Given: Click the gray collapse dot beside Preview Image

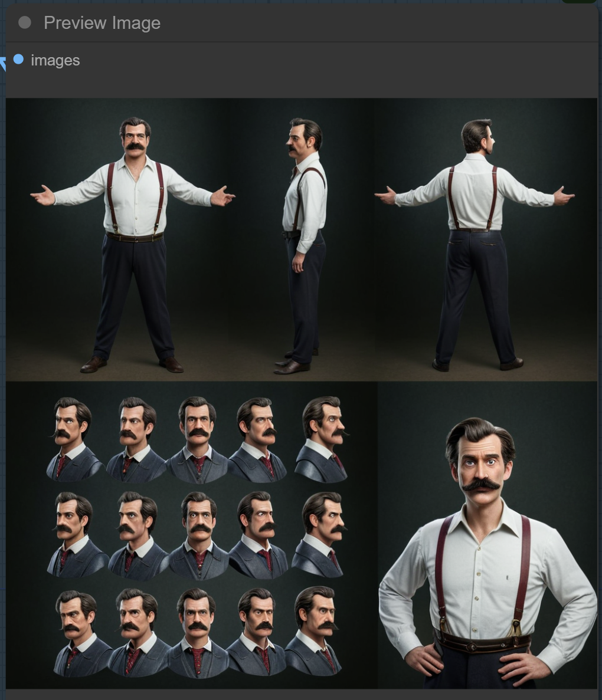Looking at the screenshot, I should pos(25,22).
